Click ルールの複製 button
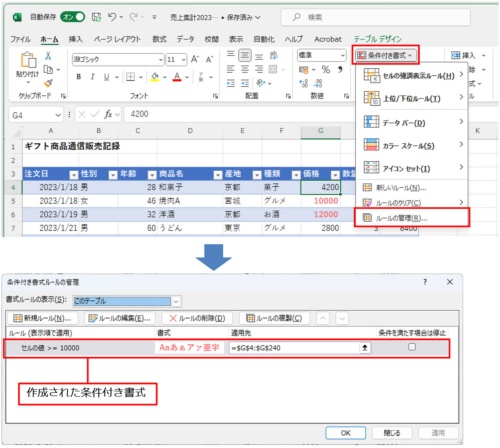Screen dimensions: 500x448 274,318
